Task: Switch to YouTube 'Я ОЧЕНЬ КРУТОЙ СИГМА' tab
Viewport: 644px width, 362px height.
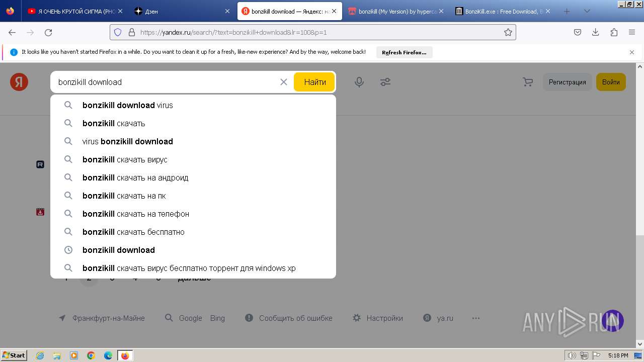Action: point(75,11)
